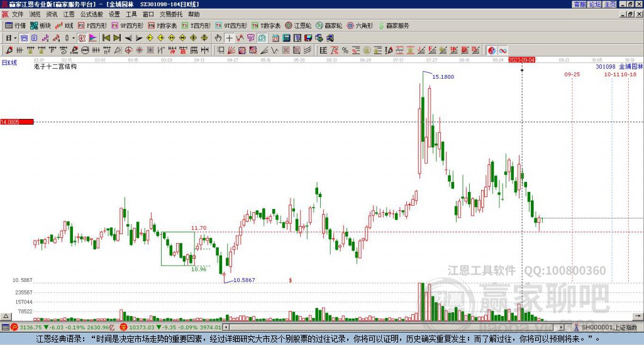Open the 交易委托 menu
The width and height of the screenshot is (644, 345).
tap(171, 14)
